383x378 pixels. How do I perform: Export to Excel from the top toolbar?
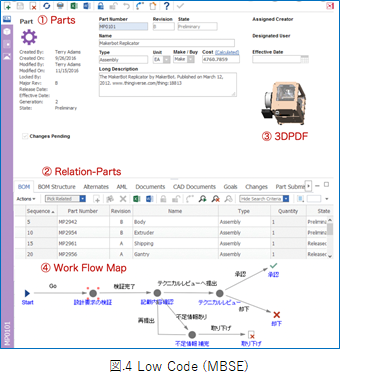pyautogui.click(x=74, y=6)
